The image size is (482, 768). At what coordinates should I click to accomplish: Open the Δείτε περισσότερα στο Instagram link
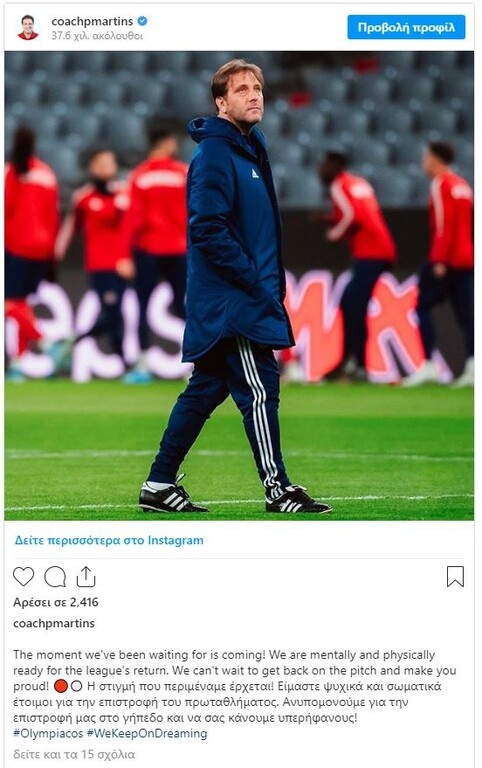click(x=109, y=540)
